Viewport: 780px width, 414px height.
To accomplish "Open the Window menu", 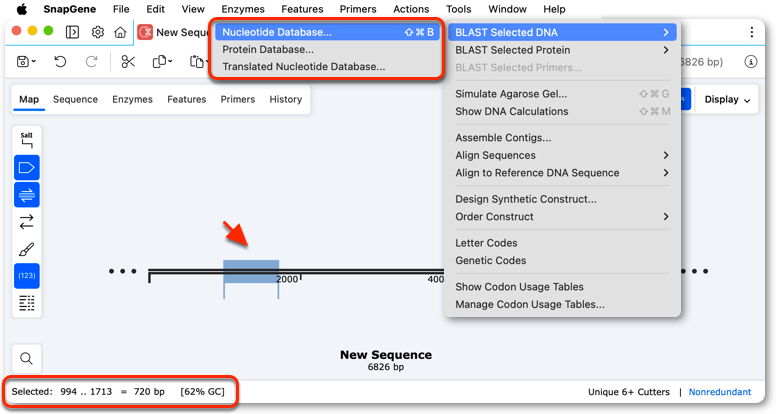I will tap(507, 9).
